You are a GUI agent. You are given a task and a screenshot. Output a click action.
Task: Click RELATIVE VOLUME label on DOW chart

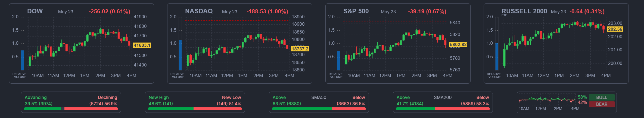(x=20, y=75)
